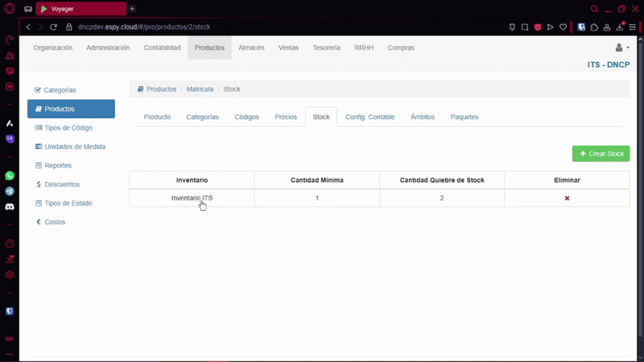Open the browser extensions cube icon
The width and height of the screenshot is (644, 362).
pyautogui.click(x=594, y=27)
